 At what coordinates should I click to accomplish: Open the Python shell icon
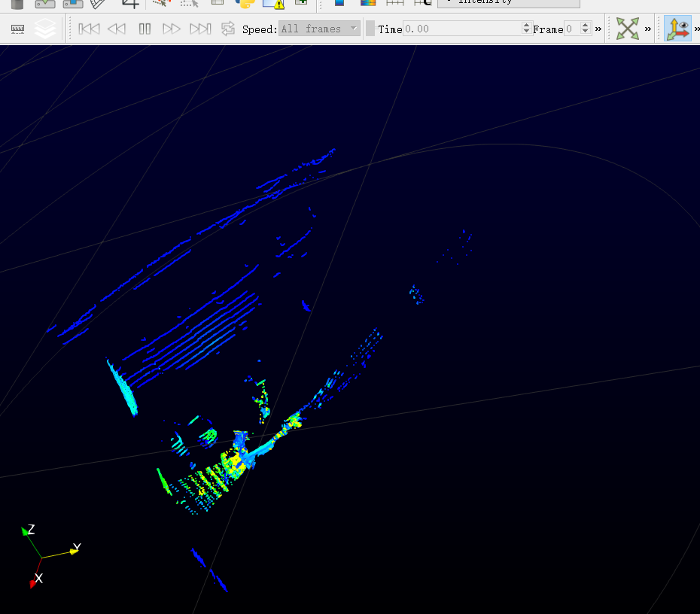pos(245,2)
